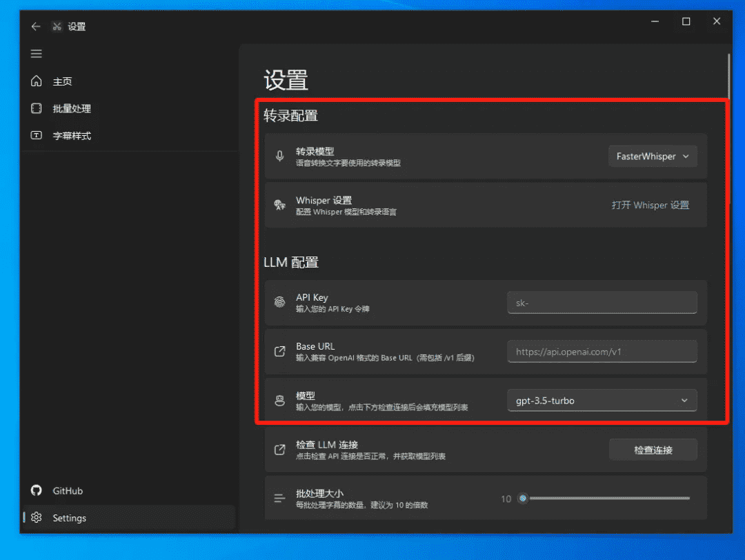
Task: Click the back arrow in title bar
Action: click(36, 27)
